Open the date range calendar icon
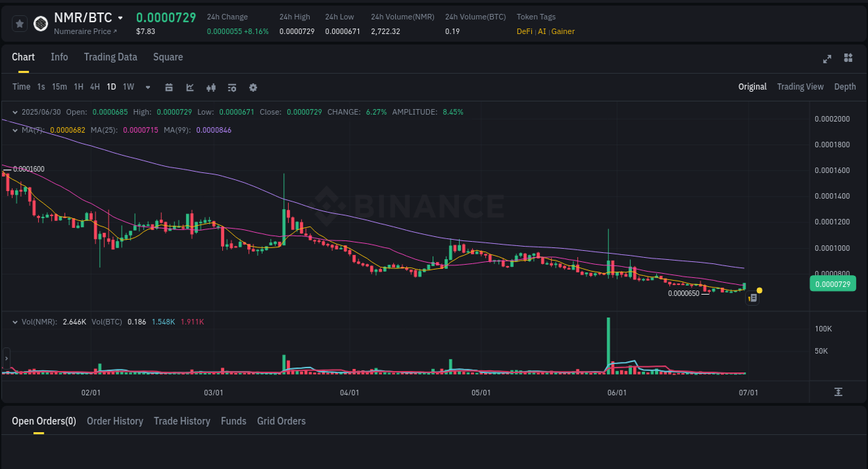Screen dimensions: 868x469 [x=169, y=87]
